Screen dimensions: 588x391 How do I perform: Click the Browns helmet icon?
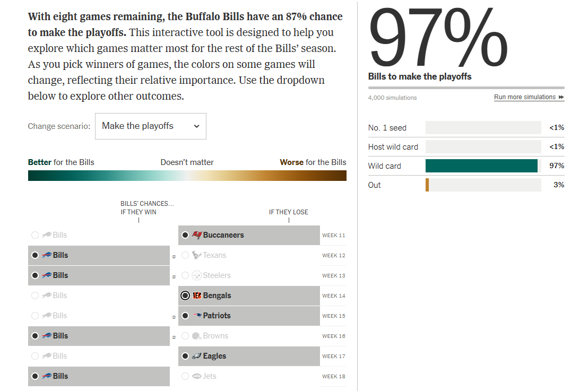click(196, 336)
